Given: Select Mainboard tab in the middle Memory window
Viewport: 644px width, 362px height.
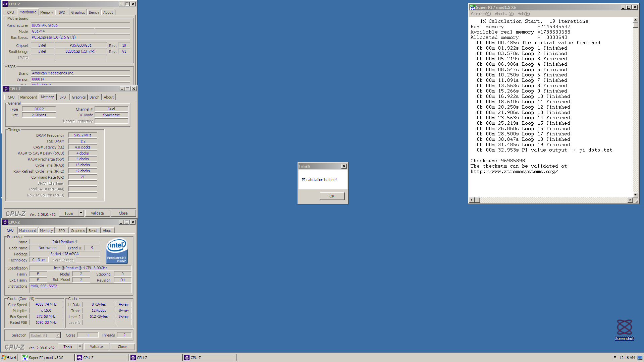Looking at the screenshot, I should coord(29,97).
